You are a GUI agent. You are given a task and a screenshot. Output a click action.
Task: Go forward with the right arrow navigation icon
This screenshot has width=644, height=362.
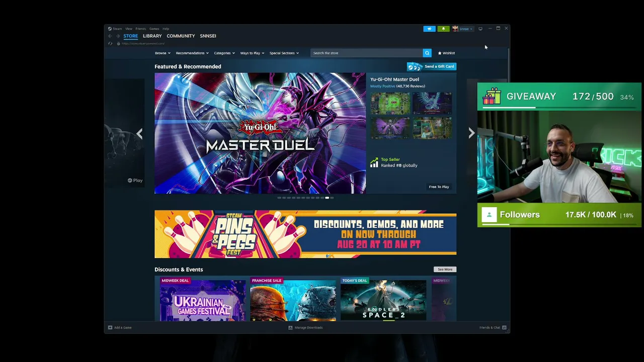click(x=118, y=36)
